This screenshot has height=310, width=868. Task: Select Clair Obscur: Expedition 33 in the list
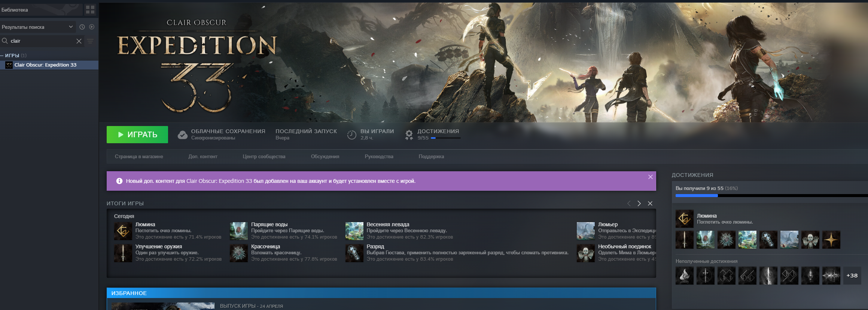tap(49, 65)
